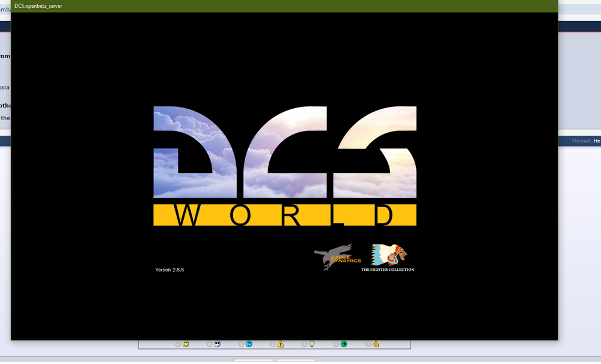The width and height of the screenshot is (601, 364).
Task: Select the radio button beside the smiley face
Action: coord(178,344)
